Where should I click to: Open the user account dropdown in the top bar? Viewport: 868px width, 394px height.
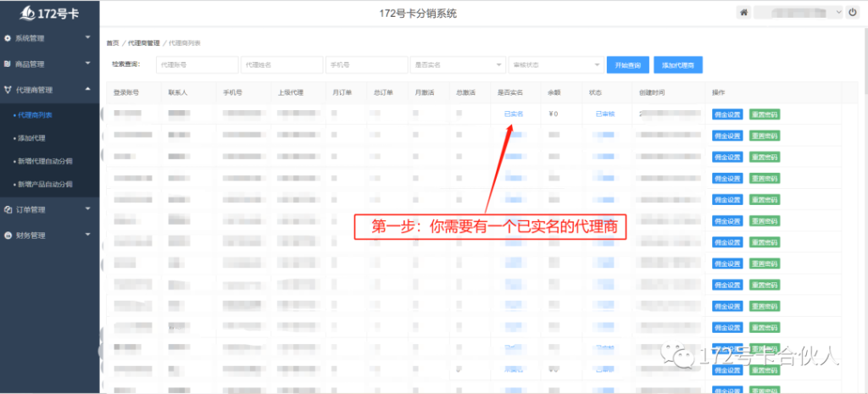pos(798,12)
